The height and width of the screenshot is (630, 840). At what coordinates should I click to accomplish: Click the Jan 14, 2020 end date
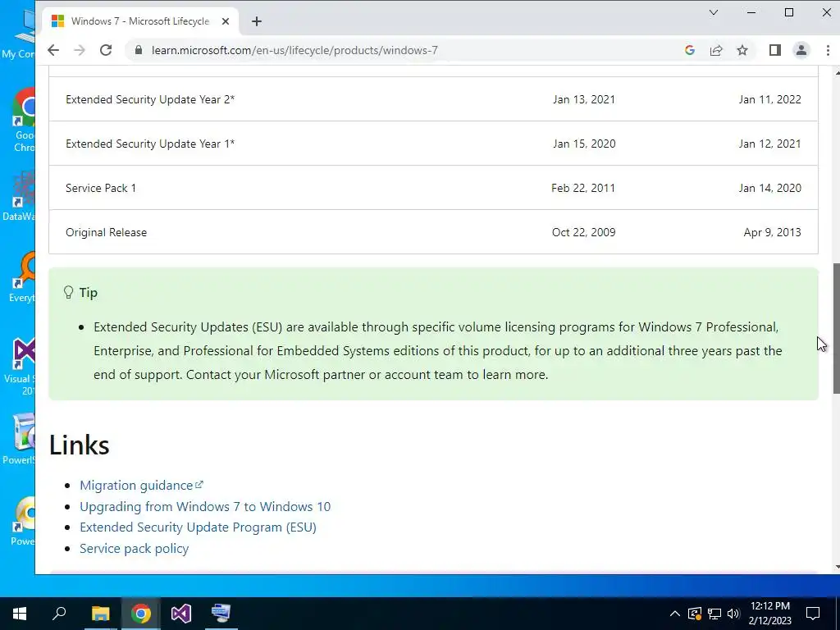[769, 189]
